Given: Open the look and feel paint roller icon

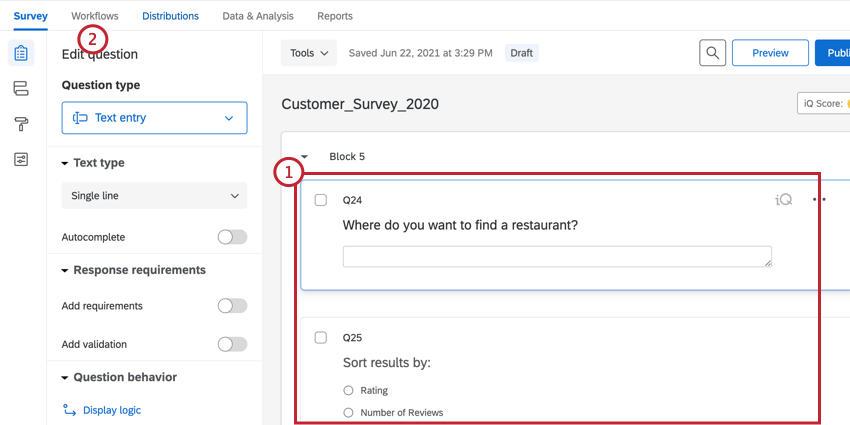Looking at the screenshot, I should point(21,124).
